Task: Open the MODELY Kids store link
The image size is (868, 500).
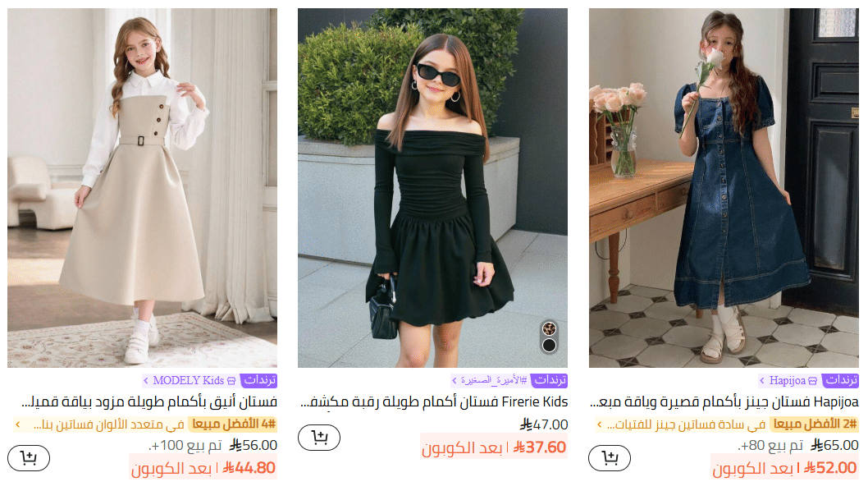Action: (189, 380)
